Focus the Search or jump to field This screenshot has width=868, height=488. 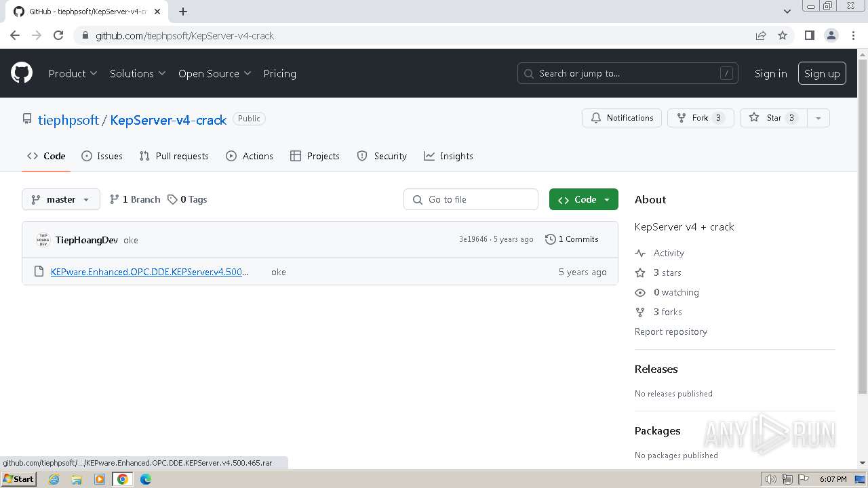point(628,73)
